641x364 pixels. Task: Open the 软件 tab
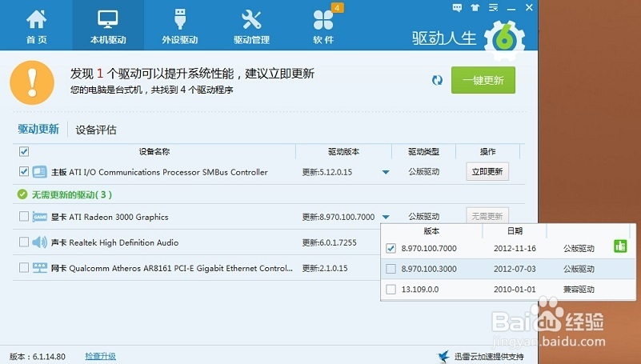(323, 26)
